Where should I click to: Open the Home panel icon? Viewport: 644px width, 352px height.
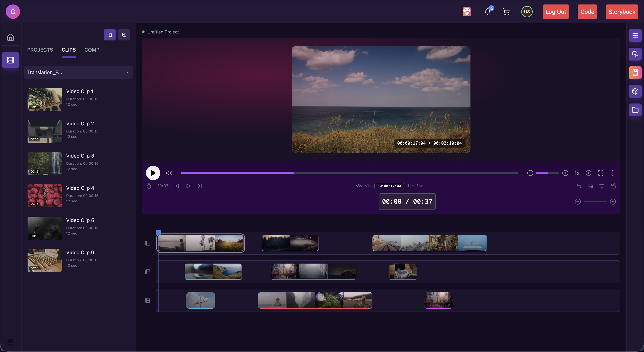11,37
